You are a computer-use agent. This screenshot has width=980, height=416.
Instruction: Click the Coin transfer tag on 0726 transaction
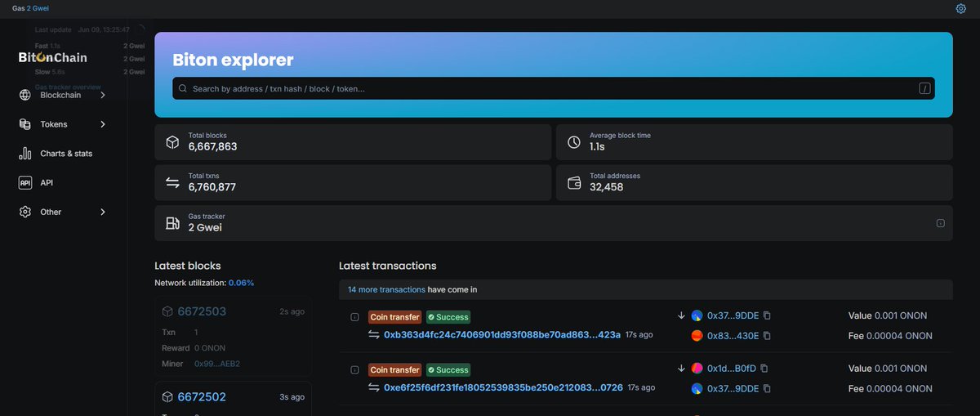pos(395,370)
